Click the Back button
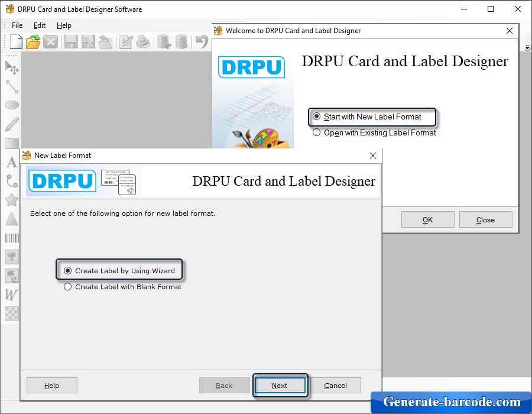Screen dimensions: 532x414 click(224, 386)
